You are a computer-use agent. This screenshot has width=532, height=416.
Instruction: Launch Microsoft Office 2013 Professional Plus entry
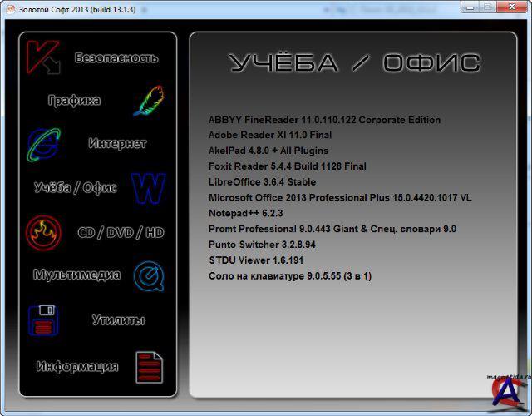(x=340, y=197)
